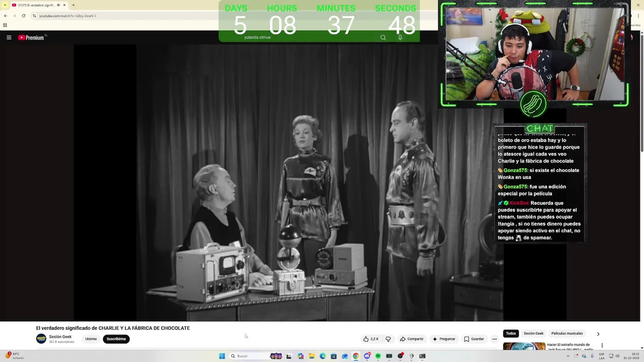Open Task View in the taskbar
The image size is (644, 362).
tap(289, 356)
